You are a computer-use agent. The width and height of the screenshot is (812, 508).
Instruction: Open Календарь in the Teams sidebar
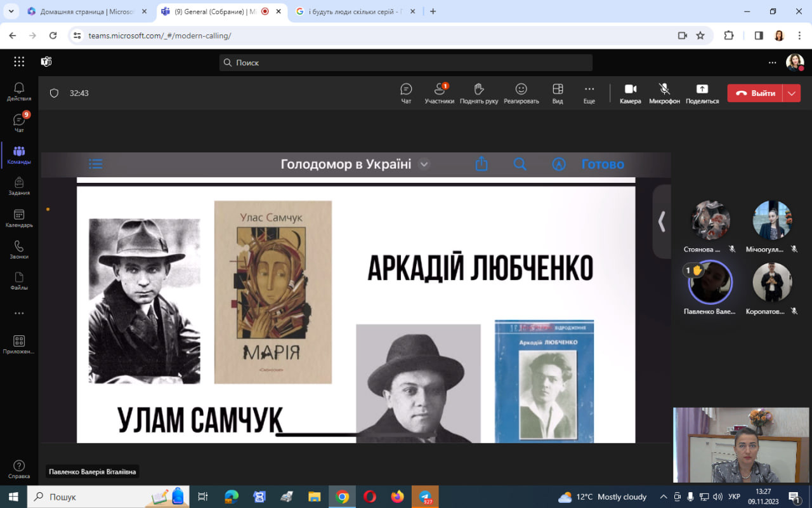pyautogui.click(x=19, y=218)
